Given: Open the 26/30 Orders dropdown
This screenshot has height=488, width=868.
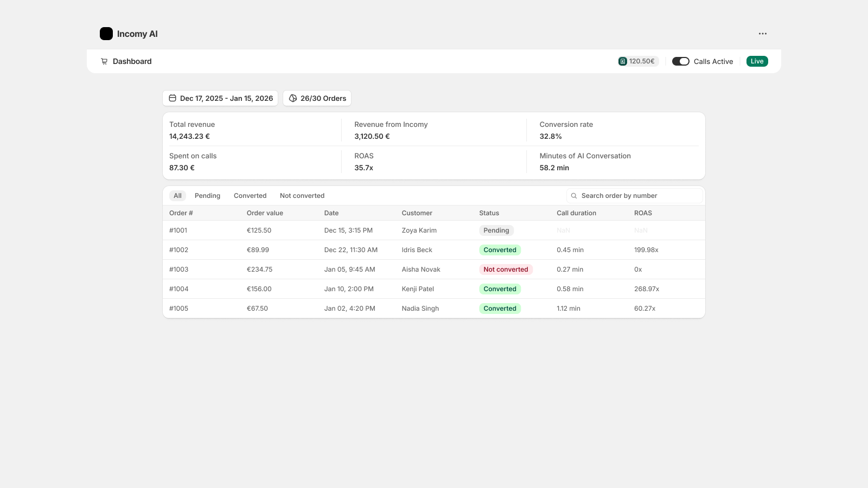Looking at the screenshot, I should (317, 98).
